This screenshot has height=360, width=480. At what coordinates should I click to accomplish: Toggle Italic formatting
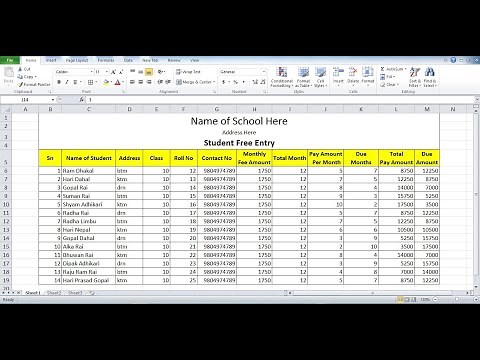click(67, 82)
